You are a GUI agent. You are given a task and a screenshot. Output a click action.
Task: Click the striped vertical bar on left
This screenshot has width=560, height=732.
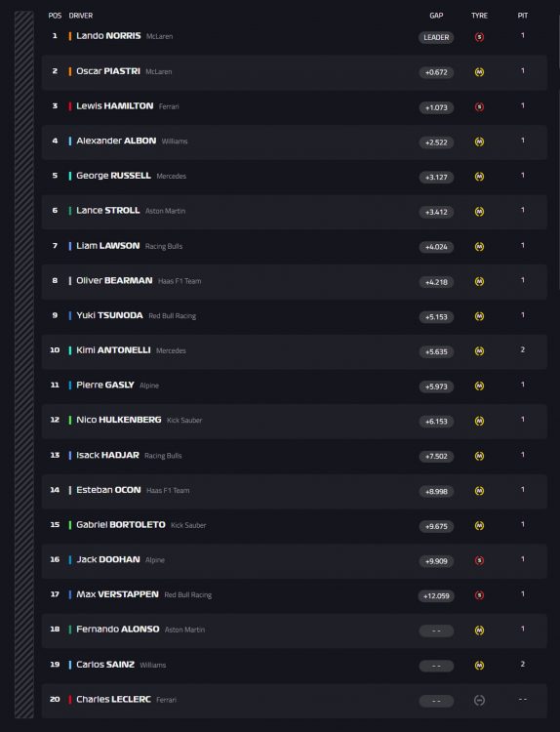(x=24, y=365)
